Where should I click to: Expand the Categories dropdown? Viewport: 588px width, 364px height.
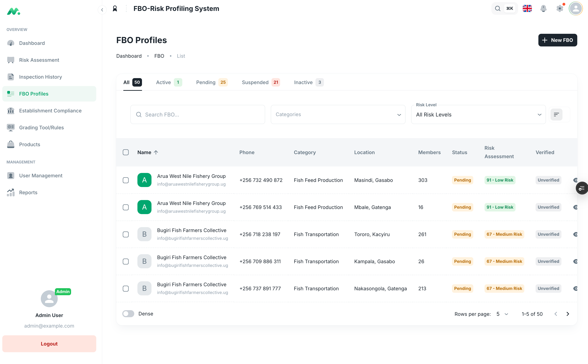(x=338, y=115)
